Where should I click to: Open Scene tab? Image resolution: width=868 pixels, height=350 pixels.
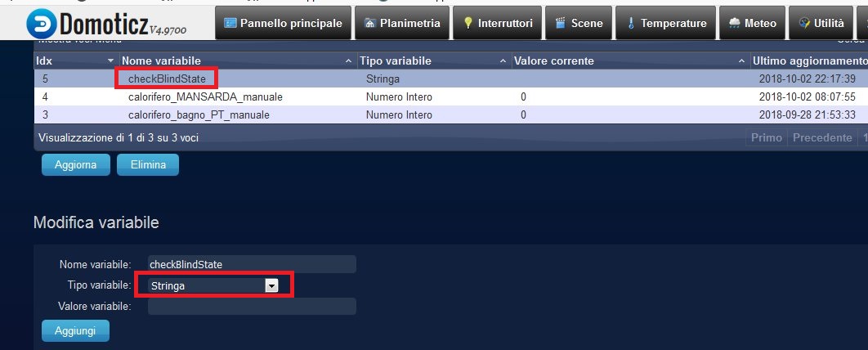click(579, 23)
